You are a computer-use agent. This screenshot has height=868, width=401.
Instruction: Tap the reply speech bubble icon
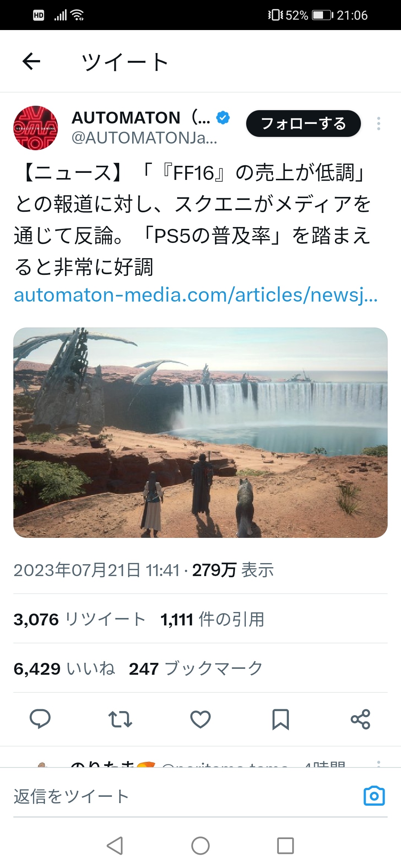pyautogui.click(x=40, y=719)
